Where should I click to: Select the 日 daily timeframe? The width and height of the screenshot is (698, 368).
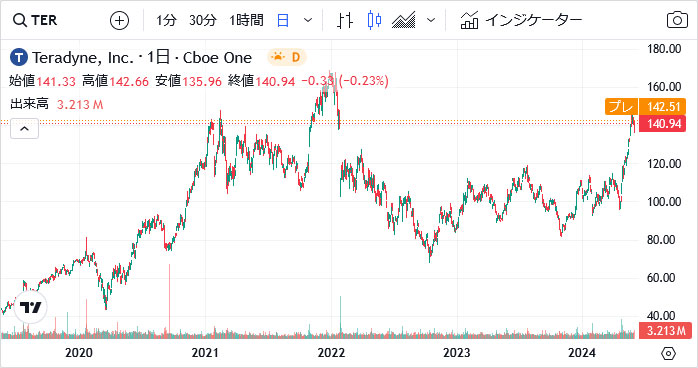[x=283, y=20]
